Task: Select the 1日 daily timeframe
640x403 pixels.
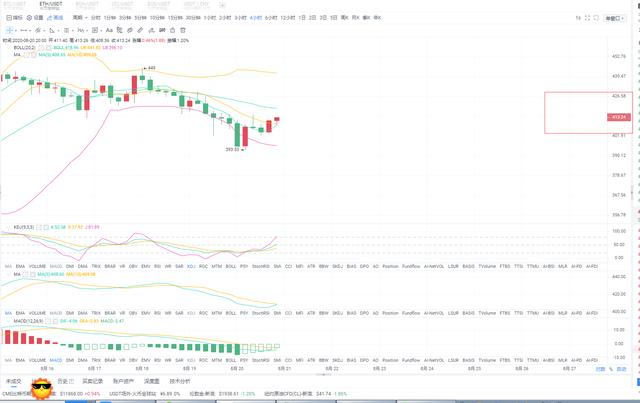Action: (302, 18)
